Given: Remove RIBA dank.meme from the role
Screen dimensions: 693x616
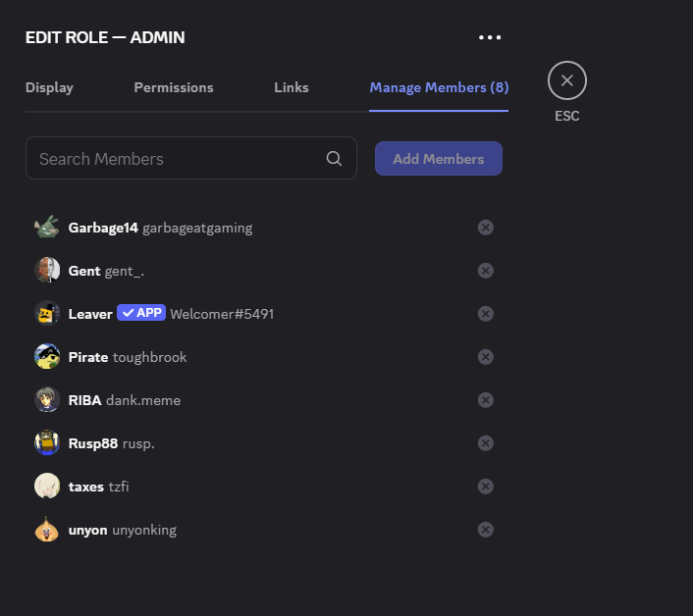Looking at the screenshot, I should tap(485, 400).
